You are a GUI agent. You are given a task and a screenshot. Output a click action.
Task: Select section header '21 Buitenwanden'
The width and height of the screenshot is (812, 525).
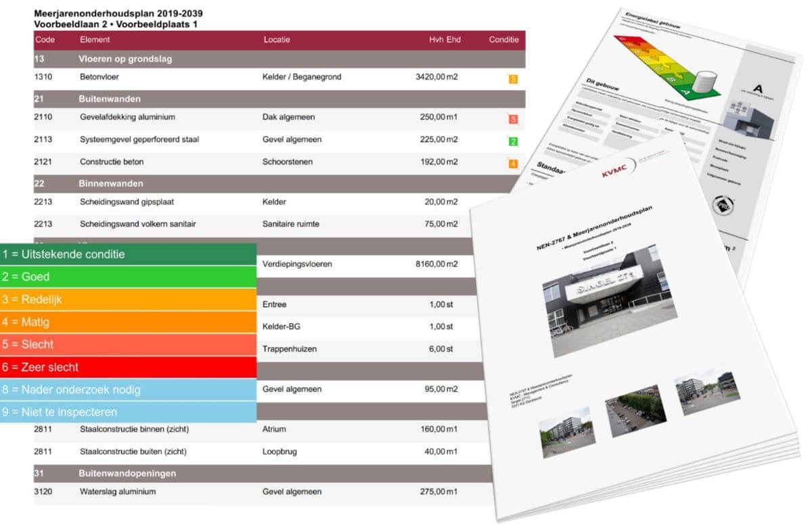[x=279, y=99]
